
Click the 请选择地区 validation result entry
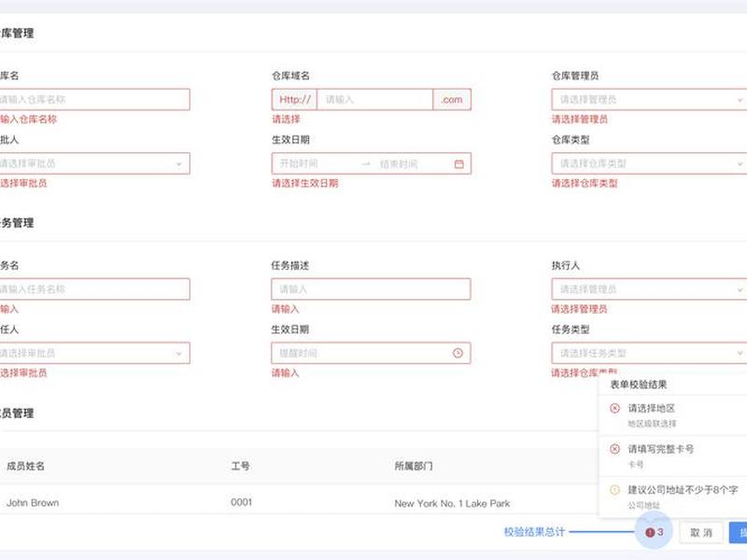tap(672, 415)
